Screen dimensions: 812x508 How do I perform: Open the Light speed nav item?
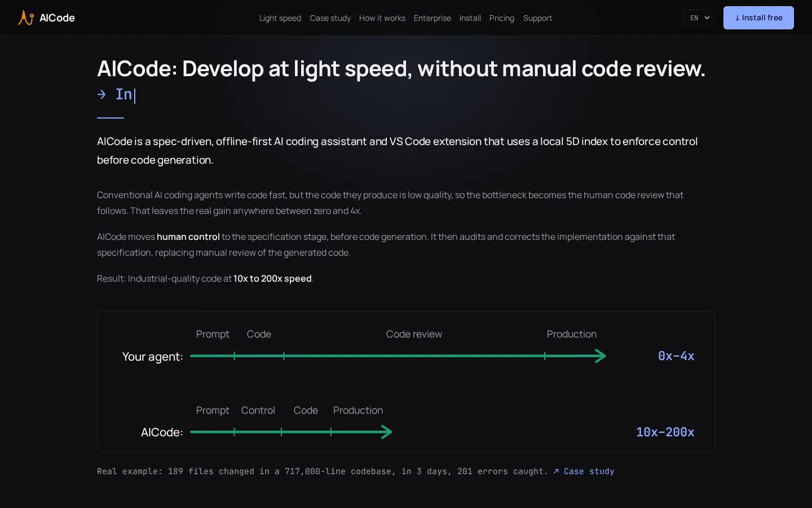280,18
